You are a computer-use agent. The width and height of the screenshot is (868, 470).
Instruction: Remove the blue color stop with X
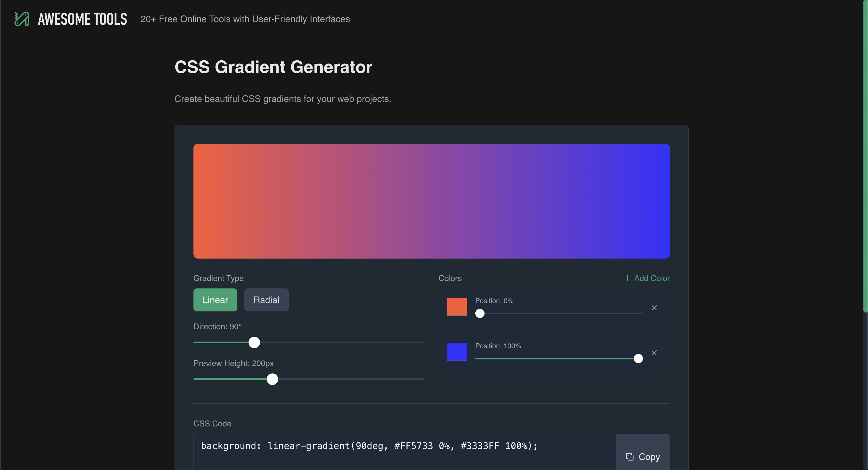654,353
